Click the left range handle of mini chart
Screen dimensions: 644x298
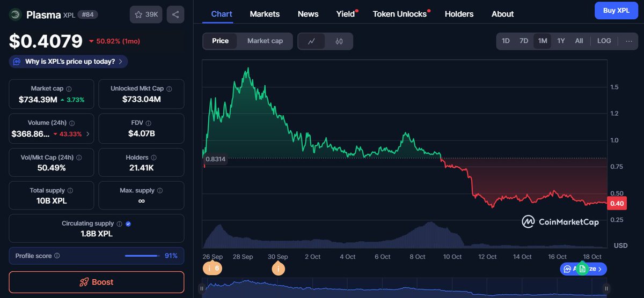202,289
